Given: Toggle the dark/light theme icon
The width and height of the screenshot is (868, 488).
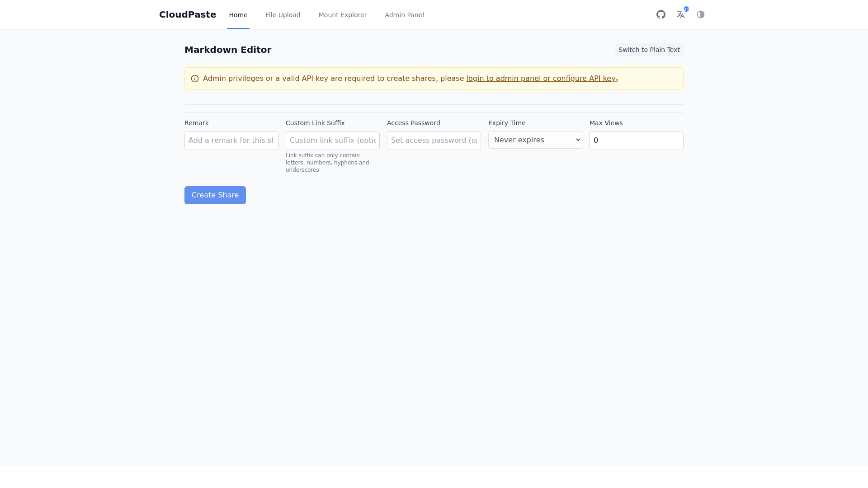Looking at the screenshot, I should point(701,14).
